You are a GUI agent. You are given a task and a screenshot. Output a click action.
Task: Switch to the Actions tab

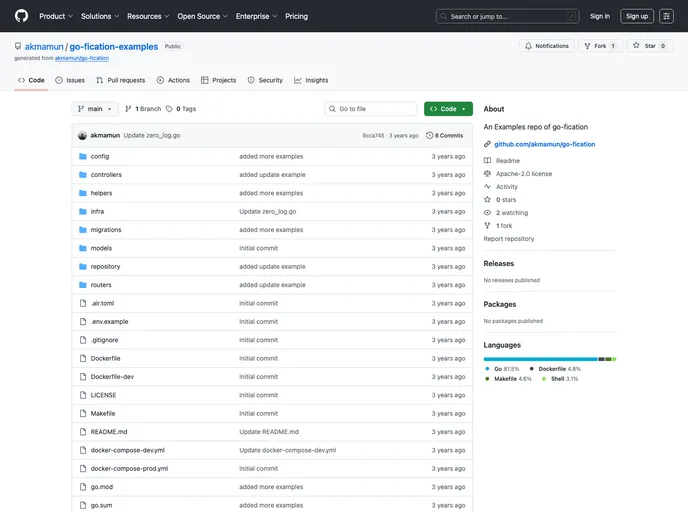[173, 80]
